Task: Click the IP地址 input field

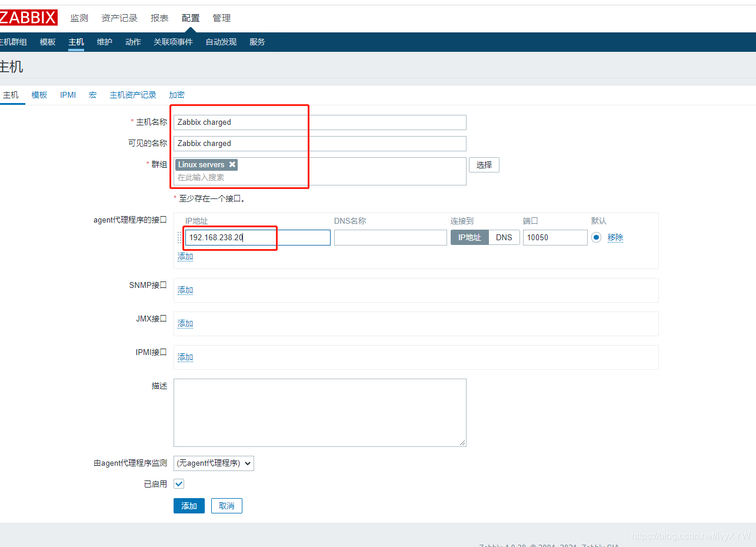Action: [x=258, y=238]
